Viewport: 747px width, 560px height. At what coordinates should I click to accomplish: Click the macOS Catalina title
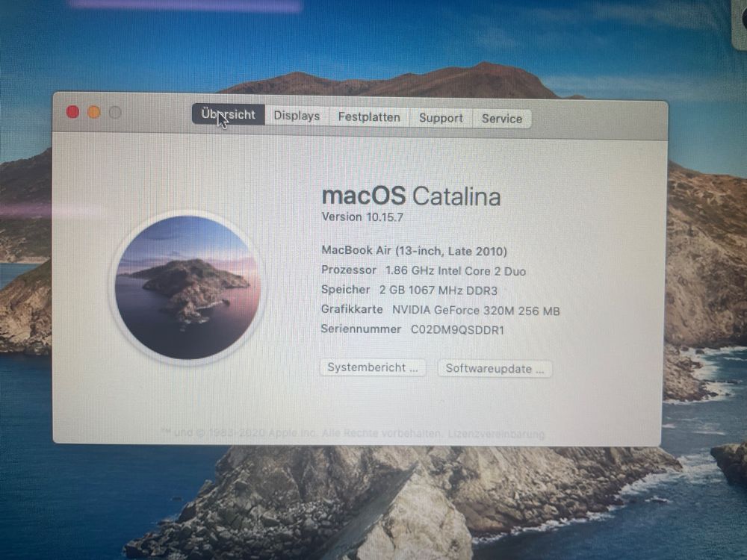click(412, 196)
